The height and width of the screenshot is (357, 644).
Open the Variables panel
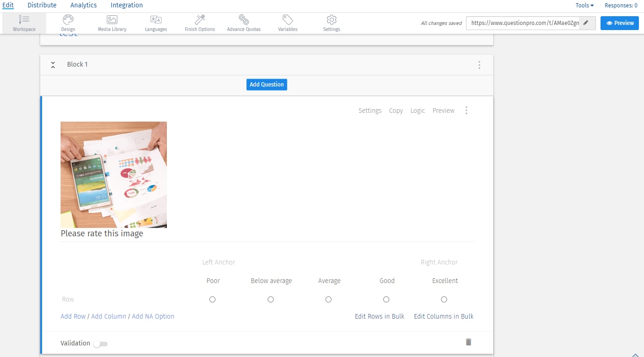point(287,23)
